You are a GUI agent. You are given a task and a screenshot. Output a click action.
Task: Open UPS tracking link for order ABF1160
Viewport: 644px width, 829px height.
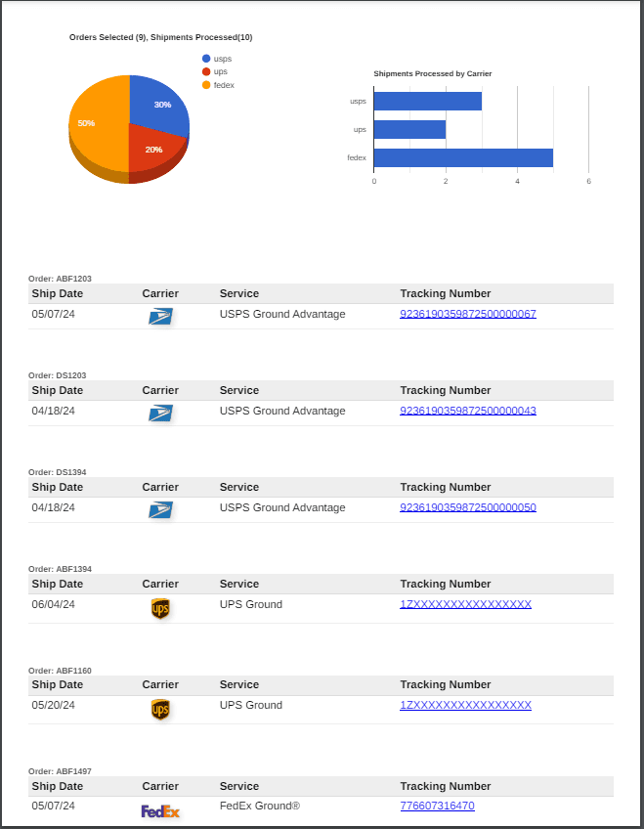pyautogui.click(x=465, y=705)
